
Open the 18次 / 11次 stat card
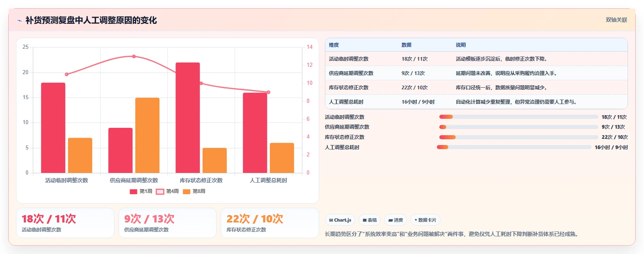click(65, 223)
